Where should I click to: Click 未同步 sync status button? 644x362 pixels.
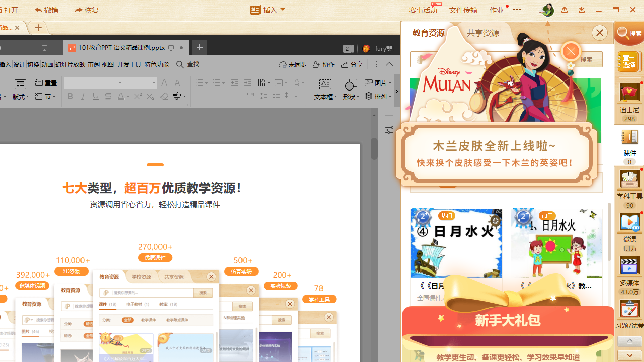(x=293, y=65)
